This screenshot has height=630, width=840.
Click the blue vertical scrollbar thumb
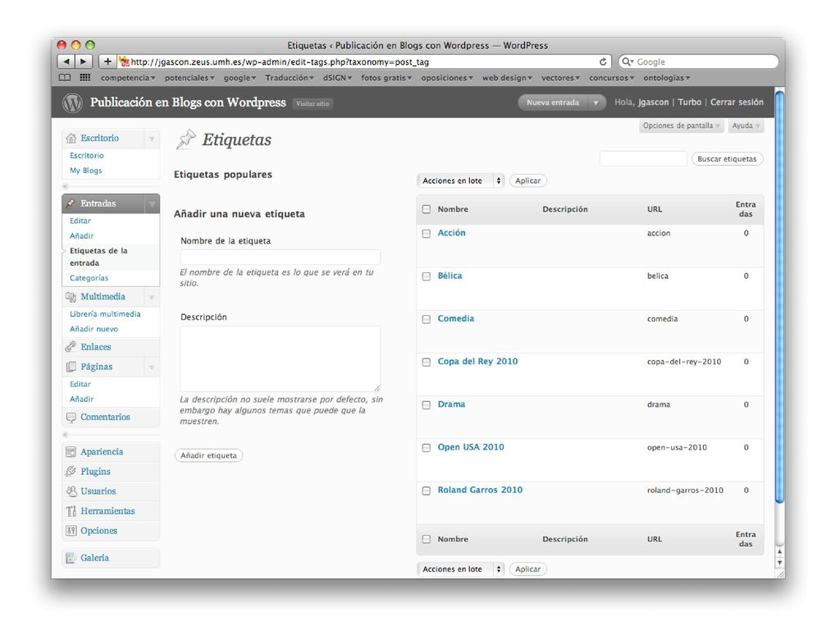[779, 297]
